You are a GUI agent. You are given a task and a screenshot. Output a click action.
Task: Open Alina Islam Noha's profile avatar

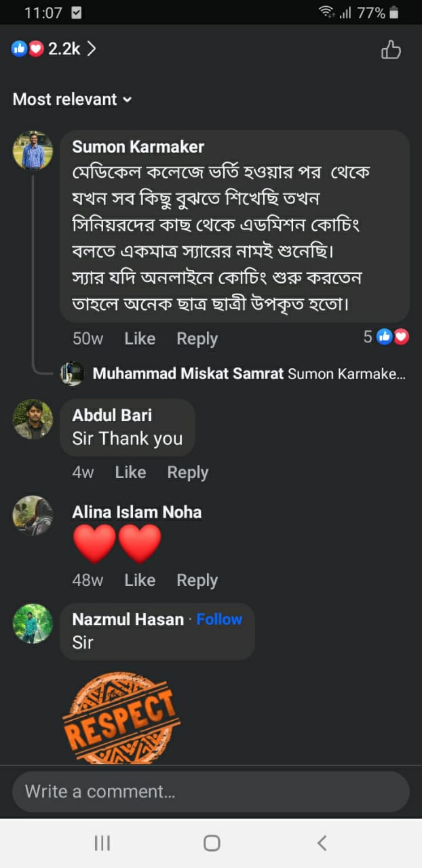[33, 515]
